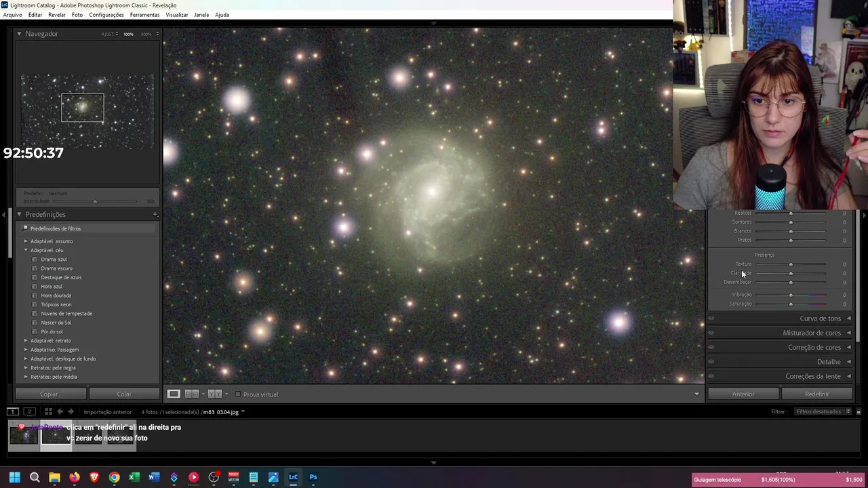This screenshot has width=868, height=488.
Task: Toggle Detalhe panel visibility eye
Action: (711, 362)
